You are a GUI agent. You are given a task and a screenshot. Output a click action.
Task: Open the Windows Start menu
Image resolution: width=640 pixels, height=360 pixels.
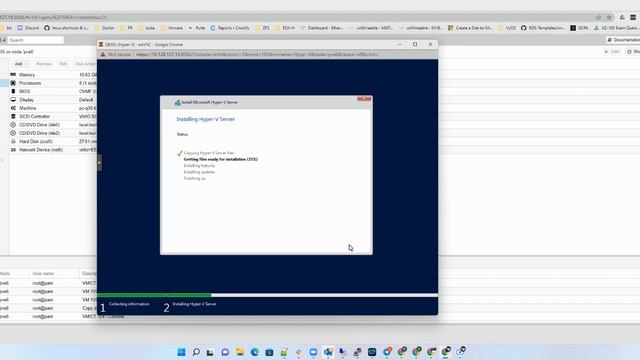181,352
